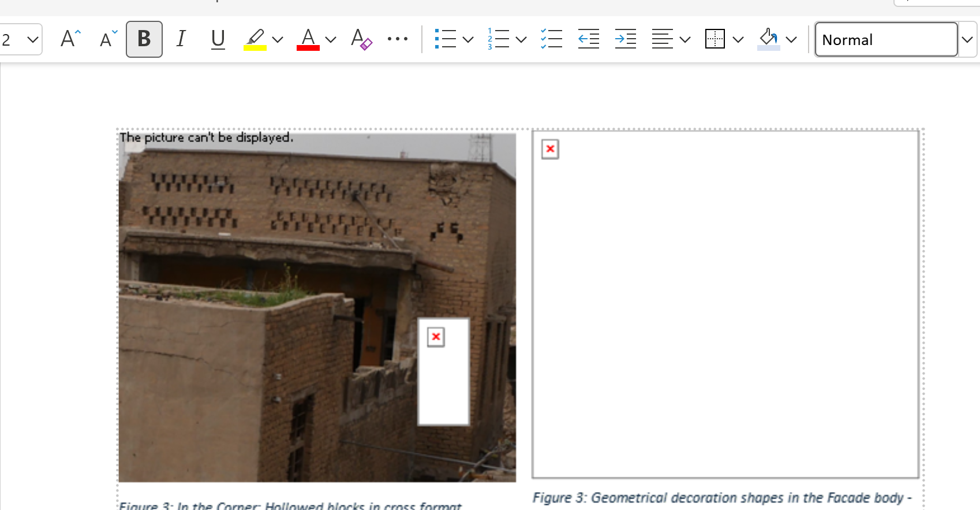Expand alignment options dropdown
The image size is (980, 510).
coord(685,39)
